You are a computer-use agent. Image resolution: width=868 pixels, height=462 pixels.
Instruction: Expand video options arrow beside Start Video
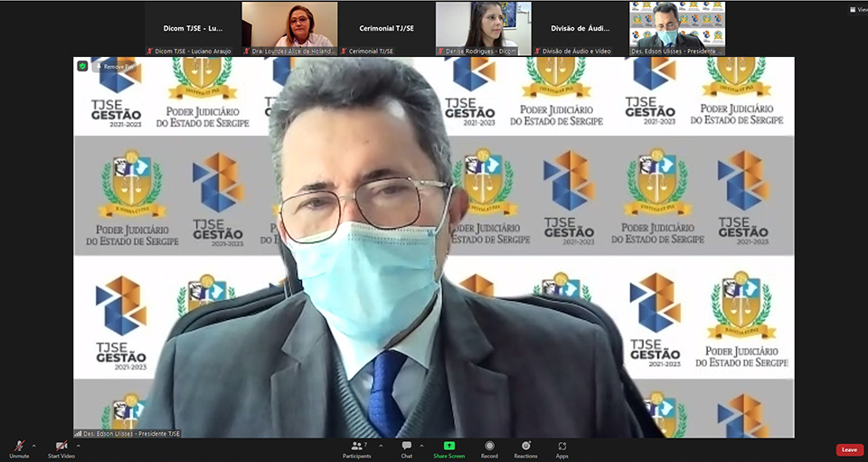[78, 445]
